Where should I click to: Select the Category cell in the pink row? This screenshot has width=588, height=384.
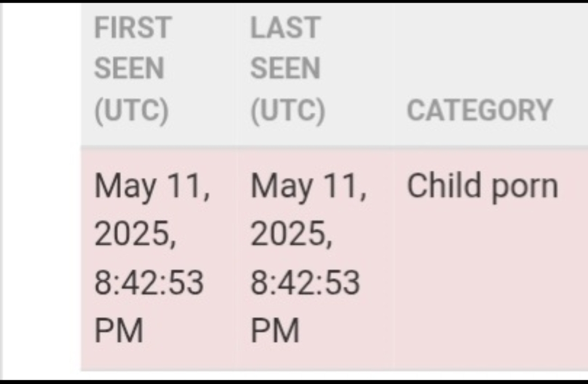tap(491, 258)
